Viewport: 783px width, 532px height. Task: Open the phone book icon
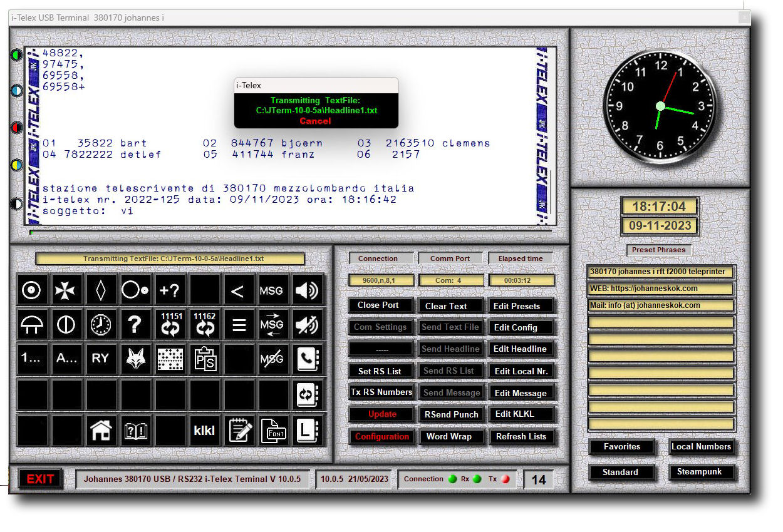pyautogui.click(x=308, y=359)
